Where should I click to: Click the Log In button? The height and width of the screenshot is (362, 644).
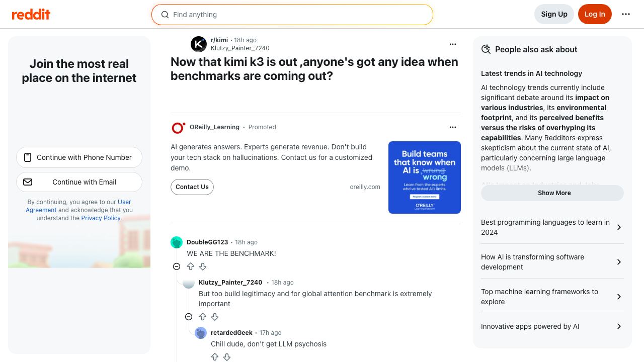(595, 14)
